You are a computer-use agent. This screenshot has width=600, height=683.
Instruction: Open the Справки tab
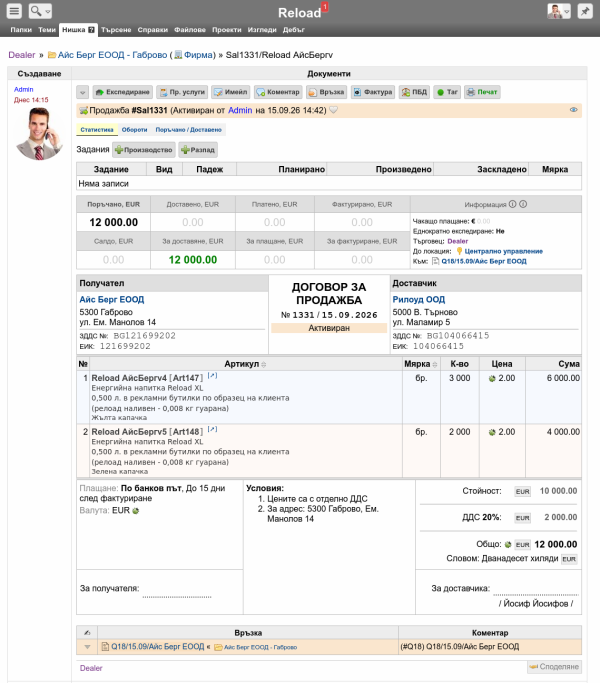pos(153,30)
